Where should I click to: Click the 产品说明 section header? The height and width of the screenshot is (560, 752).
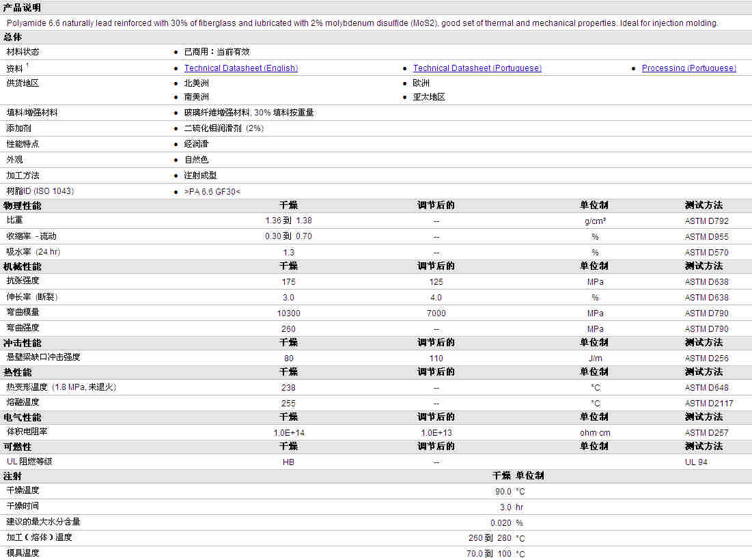[22, 8]
